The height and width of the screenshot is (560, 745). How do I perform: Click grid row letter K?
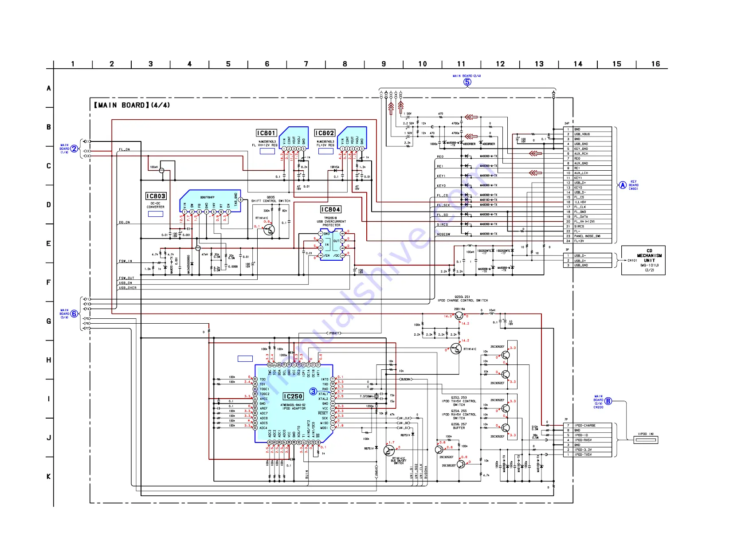point(49,477)
